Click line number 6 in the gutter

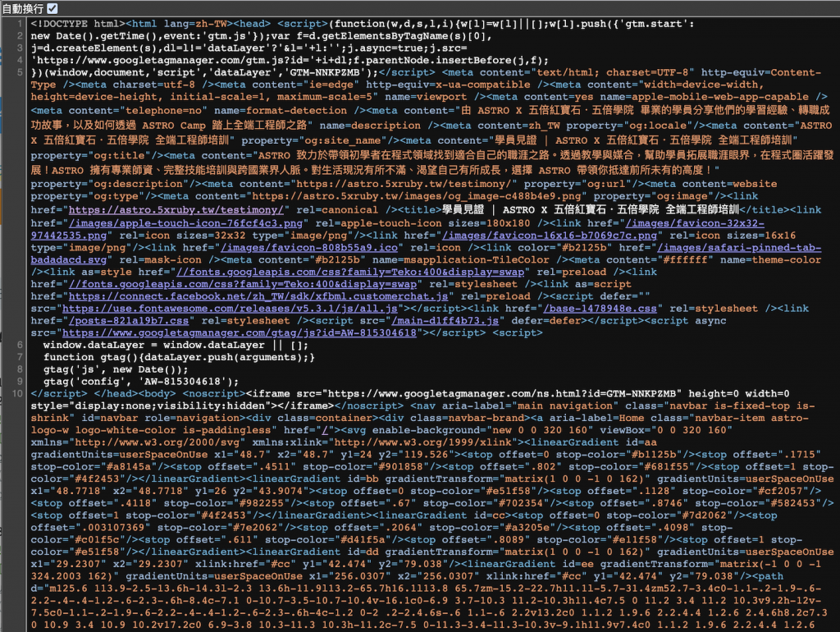(20, 345)
